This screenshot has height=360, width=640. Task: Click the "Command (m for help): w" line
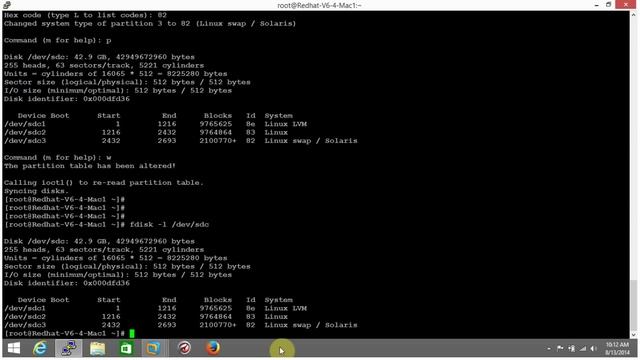(x=58, y=158)
